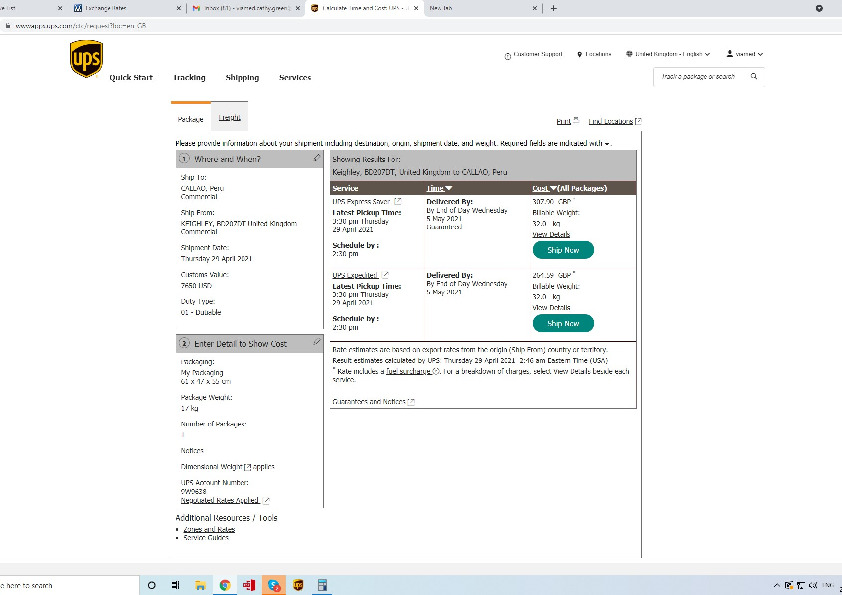This screenshot has width=842, height=595.
Task: Switch to the Freight tab
Action: 229,118
